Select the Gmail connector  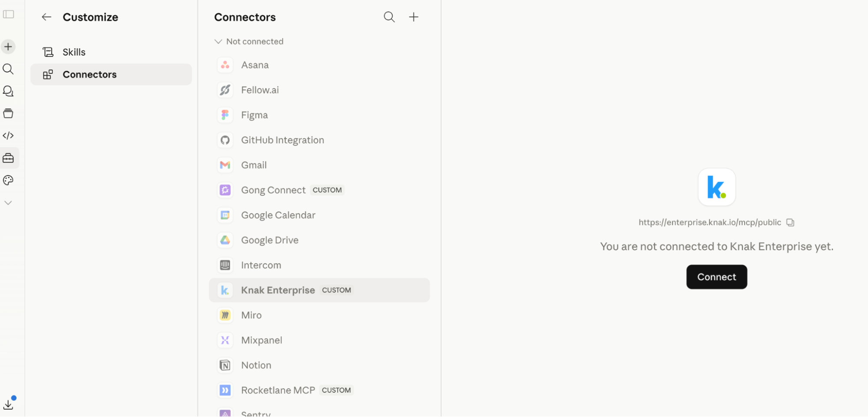(319, 165)
